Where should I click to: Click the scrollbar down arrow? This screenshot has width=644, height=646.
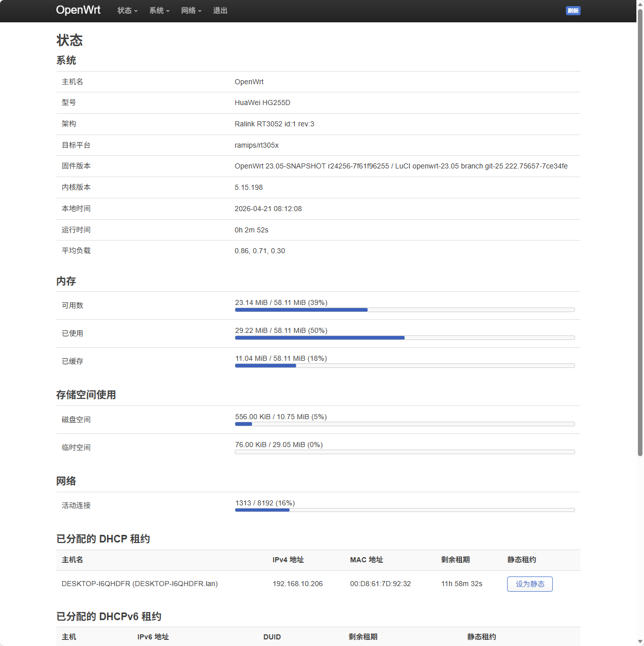(640, 642)
